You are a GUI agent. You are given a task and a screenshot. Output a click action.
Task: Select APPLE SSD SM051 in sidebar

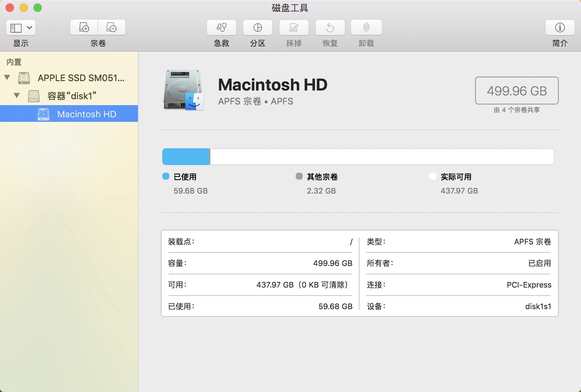69,78
